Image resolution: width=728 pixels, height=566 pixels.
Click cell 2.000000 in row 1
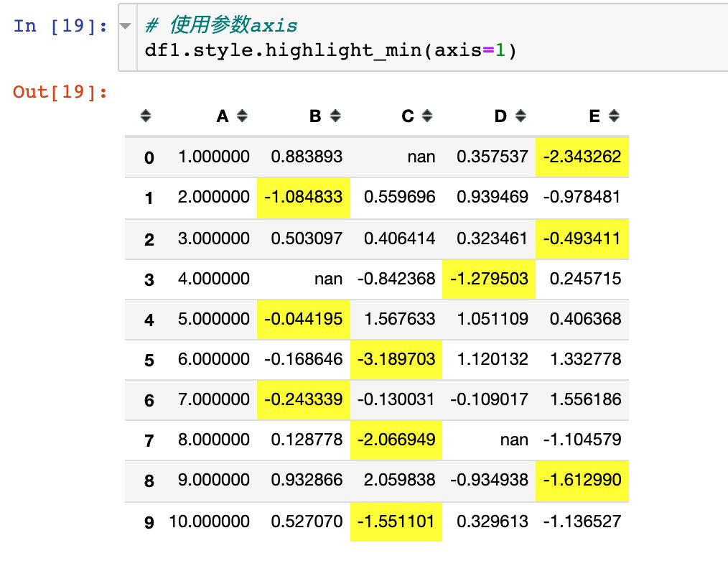[214, 198]
